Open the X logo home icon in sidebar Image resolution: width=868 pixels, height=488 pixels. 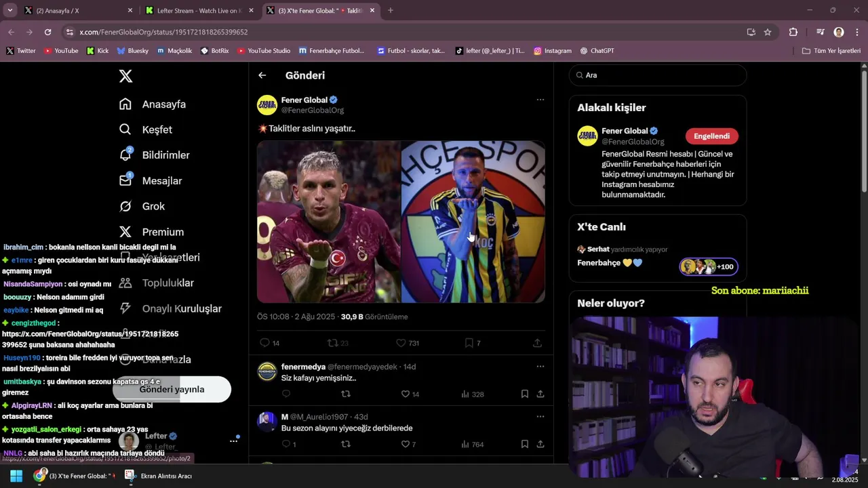point(125,76)
